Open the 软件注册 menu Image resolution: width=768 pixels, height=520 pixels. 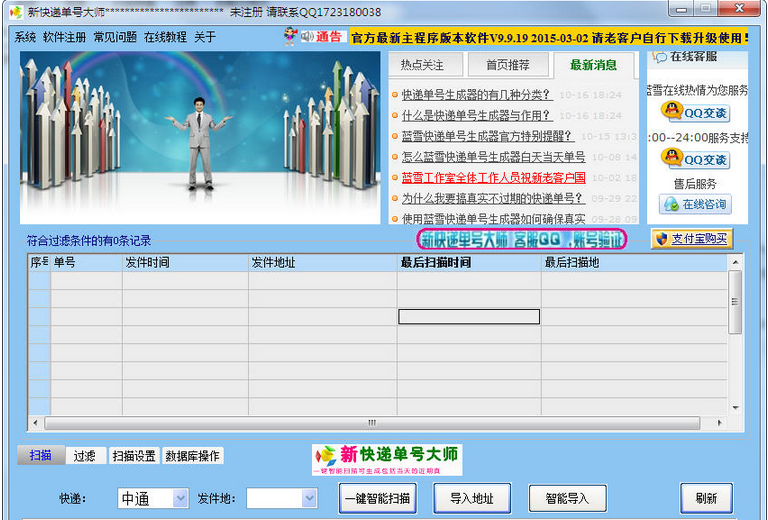(64, 37)
